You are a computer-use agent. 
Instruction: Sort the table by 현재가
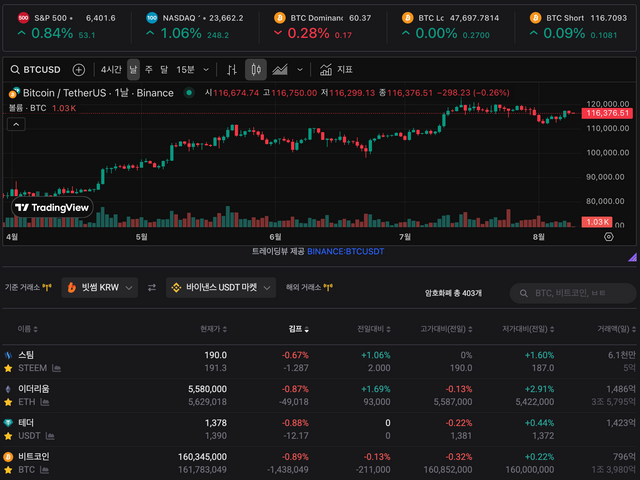tap(213, 329)
